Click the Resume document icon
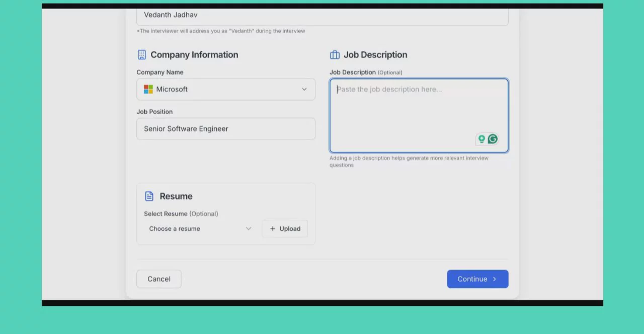The height and width of the screenshot is (334, 644). click(149, 196)
